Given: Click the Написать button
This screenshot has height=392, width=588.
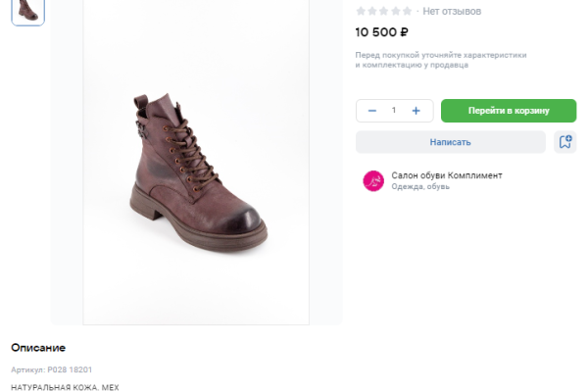Looking at the screenshot, I should click(450, 142).
